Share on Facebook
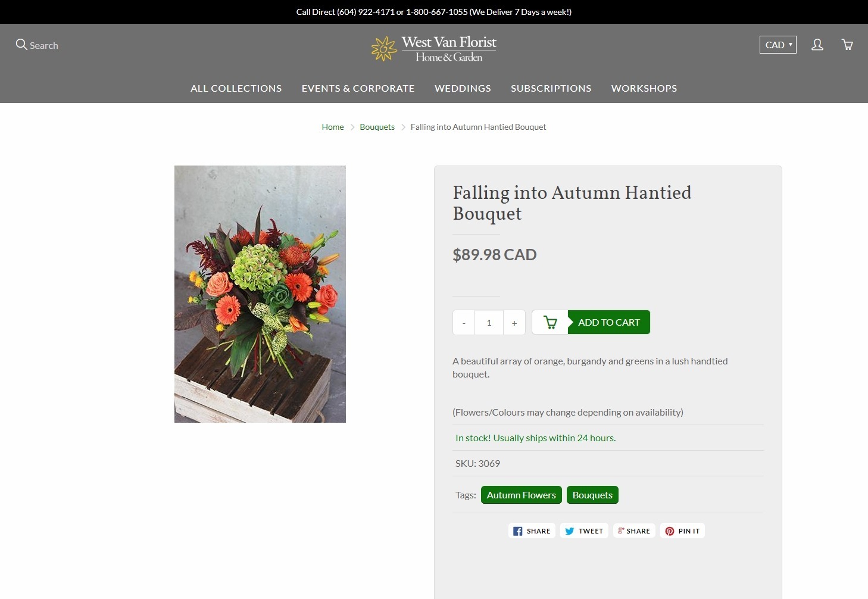 click(532, 531)
